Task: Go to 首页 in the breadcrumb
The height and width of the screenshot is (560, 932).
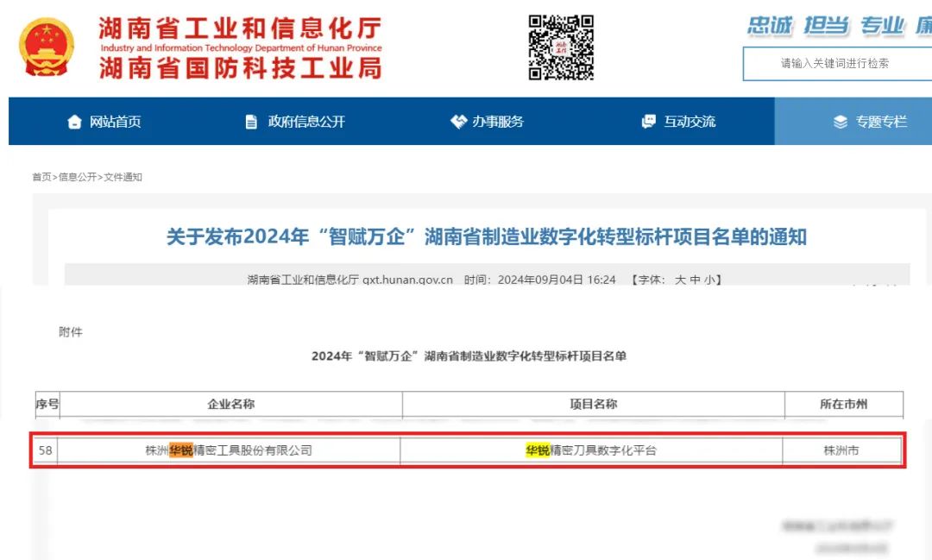Action: click(x=41, y=177)
